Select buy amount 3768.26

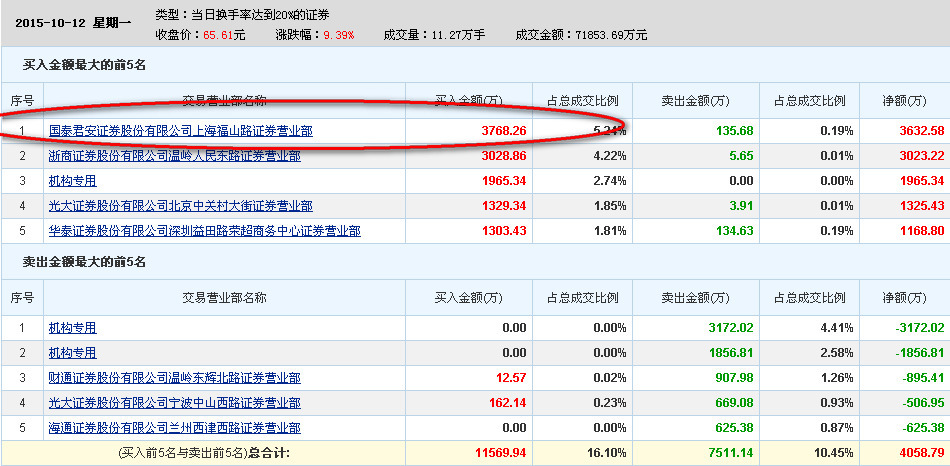[x=504, y=131]
